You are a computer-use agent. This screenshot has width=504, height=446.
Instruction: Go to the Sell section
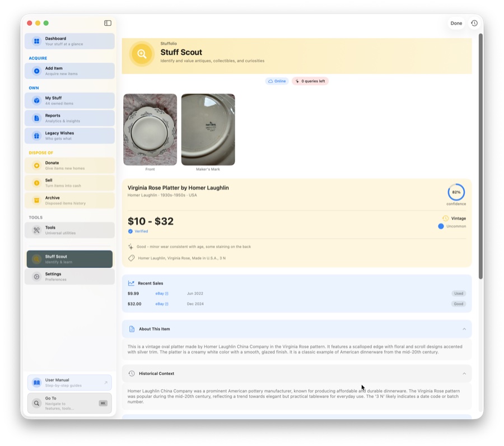69,183
